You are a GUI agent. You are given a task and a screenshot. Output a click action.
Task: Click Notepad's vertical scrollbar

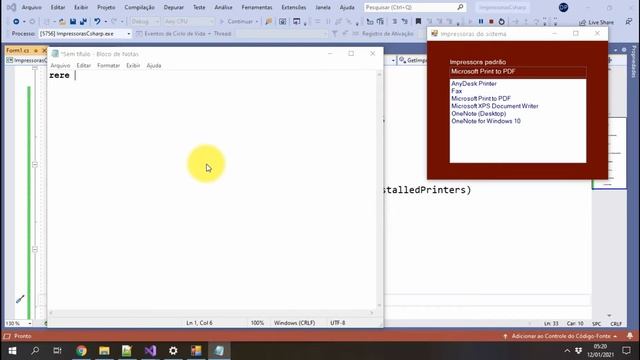(x=379, y=190)
